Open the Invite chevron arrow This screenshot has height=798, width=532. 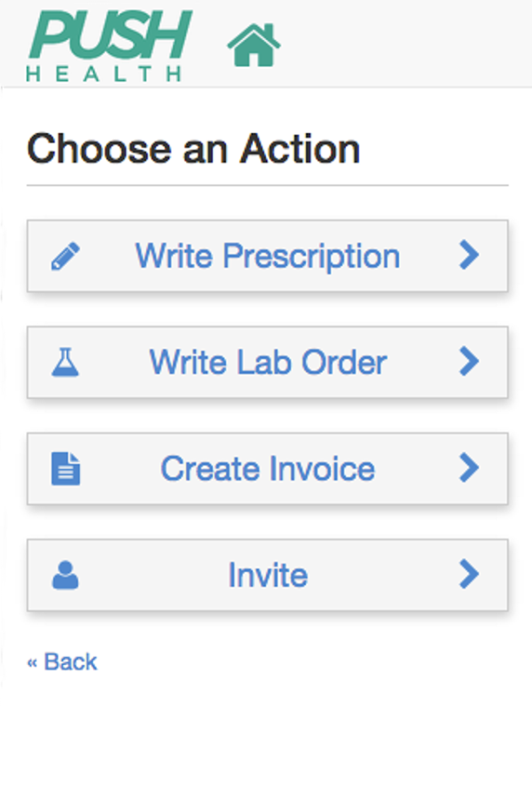[x=469, y=575]
